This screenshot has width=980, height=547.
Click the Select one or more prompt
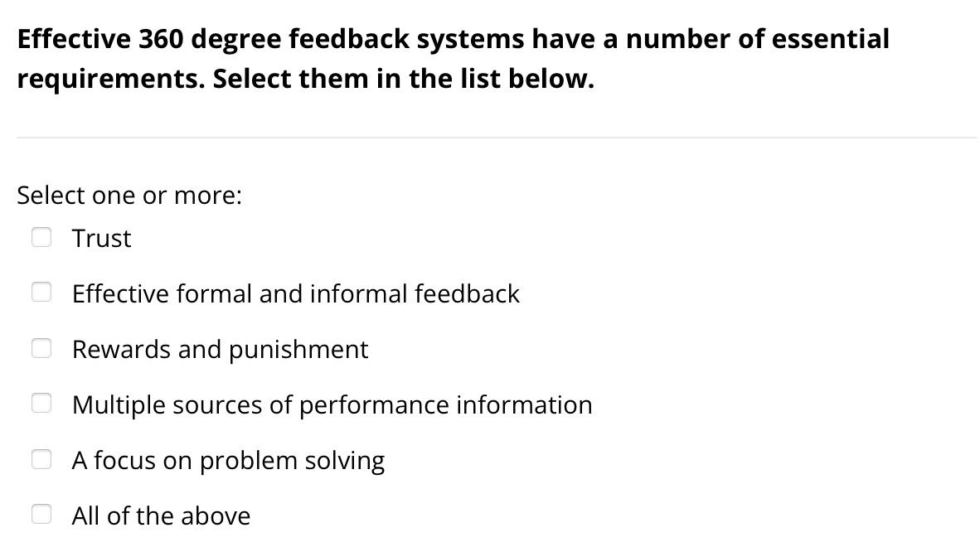(x=129, y=195)
